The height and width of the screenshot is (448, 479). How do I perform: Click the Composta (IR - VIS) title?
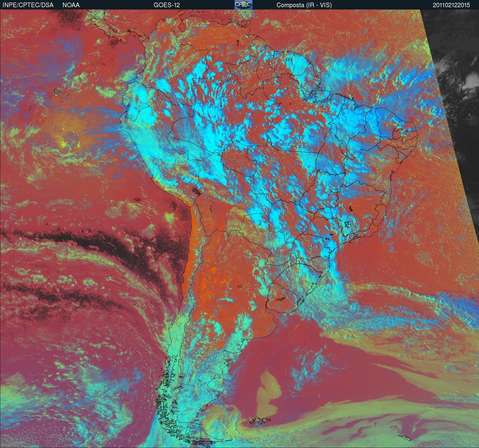pos(304,5)
